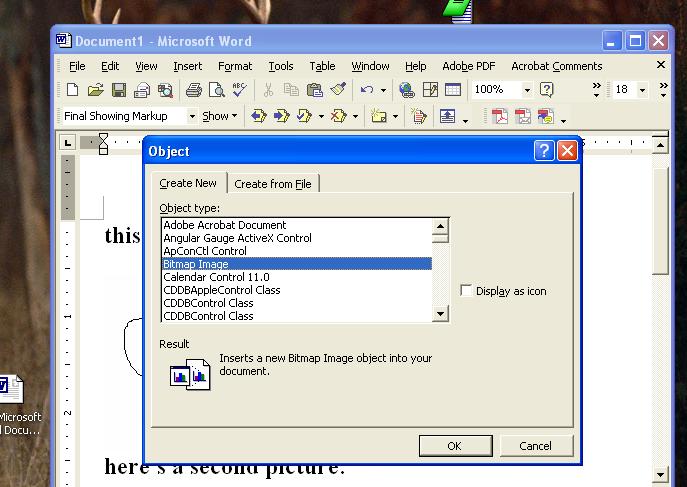The image size is (687, 487).
Task: Enable Display as icon checkbox
Action: pyautogui.click(x=466, y=290)
